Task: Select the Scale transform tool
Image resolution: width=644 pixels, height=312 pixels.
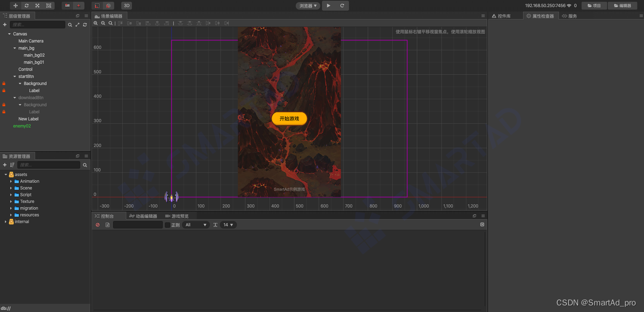Action: click(x=38, y=6)
